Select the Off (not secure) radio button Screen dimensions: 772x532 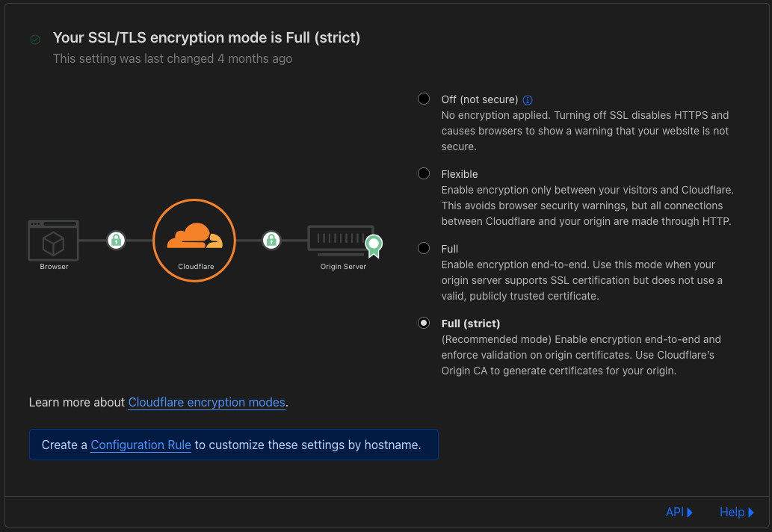click(424, 98)
